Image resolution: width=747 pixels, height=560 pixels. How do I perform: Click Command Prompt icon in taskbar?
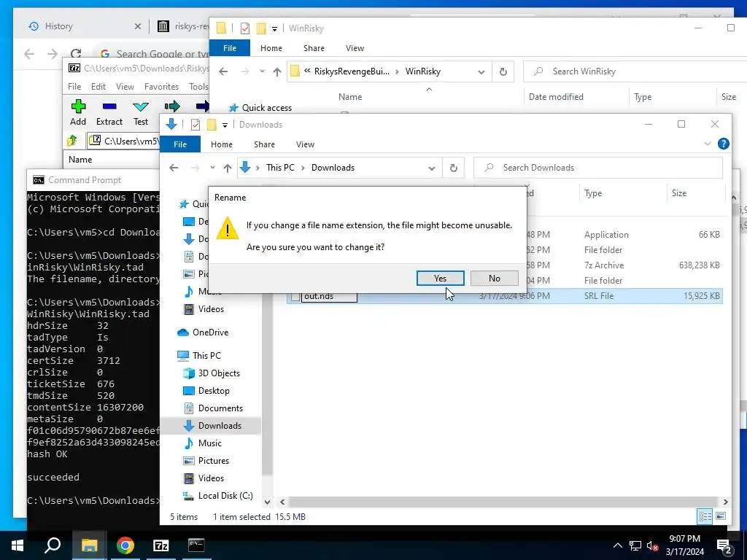point(196,545)
